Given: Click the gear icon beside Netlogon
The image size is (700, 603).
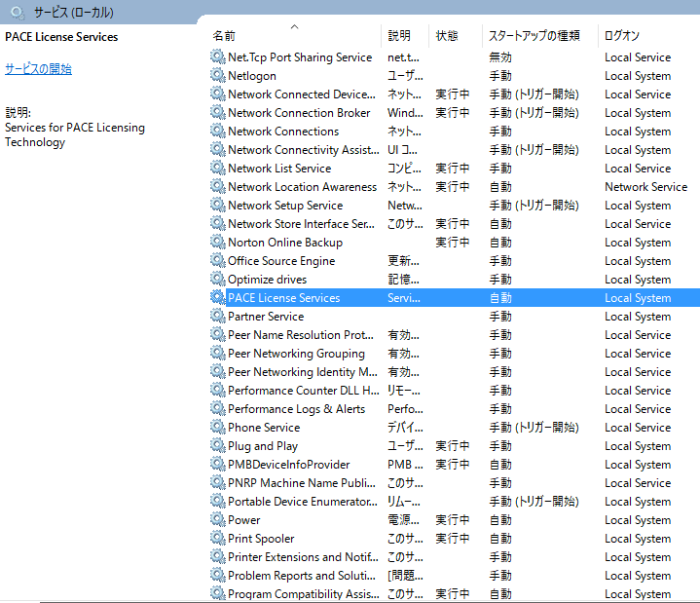Looking at the screenshot, I should click(x=217, y=76).
